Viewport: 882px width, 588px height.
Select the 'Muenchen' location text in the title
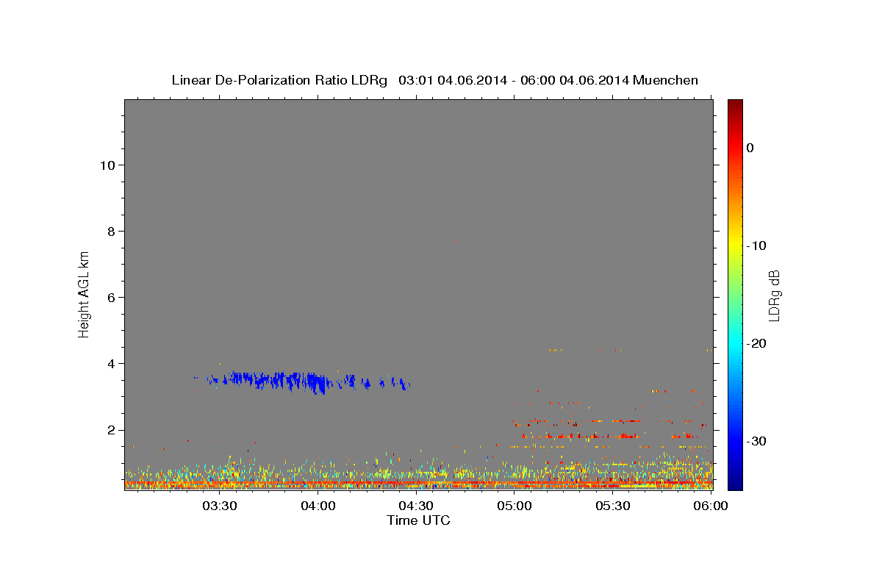click(x=666, y=80)
